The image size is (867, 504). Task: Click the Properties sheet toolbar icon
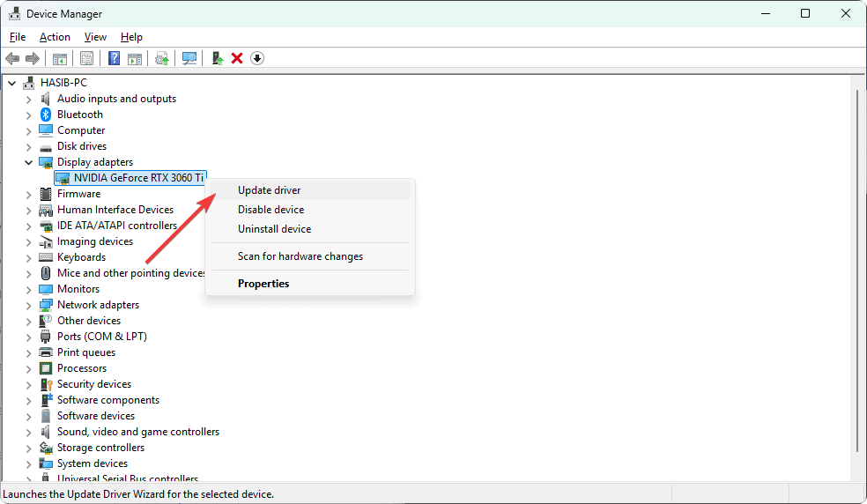[x=87, y=58]
